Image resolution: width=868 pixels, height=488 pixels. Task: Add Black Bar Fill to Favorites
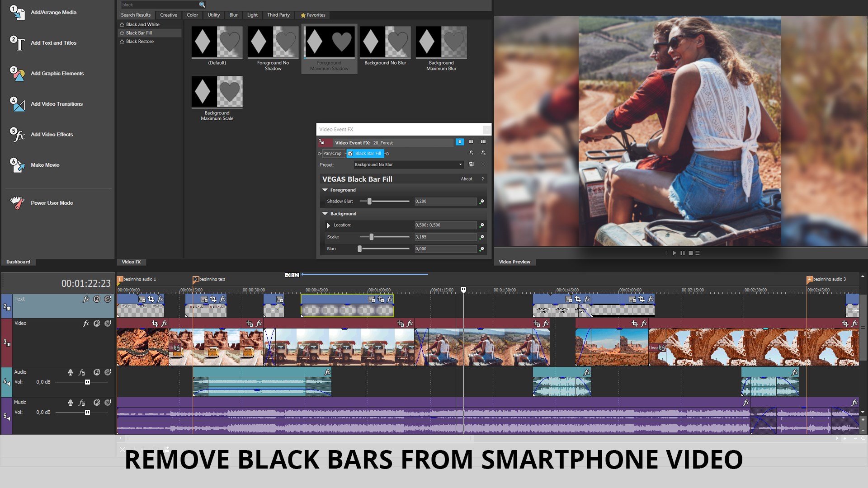(x=122, y=33)
